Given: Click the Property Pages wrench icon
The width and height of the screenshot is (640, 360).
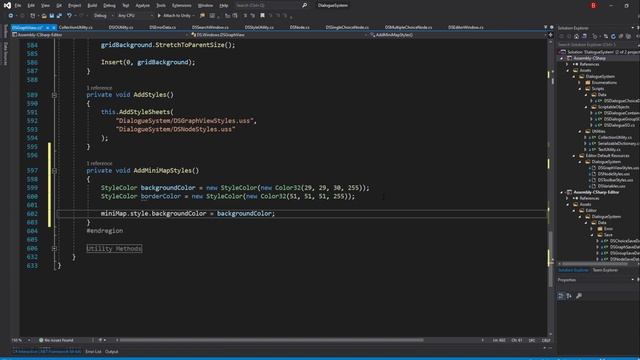Looking at the screenshot, I should pyautogui.click(x=579, y=296).
